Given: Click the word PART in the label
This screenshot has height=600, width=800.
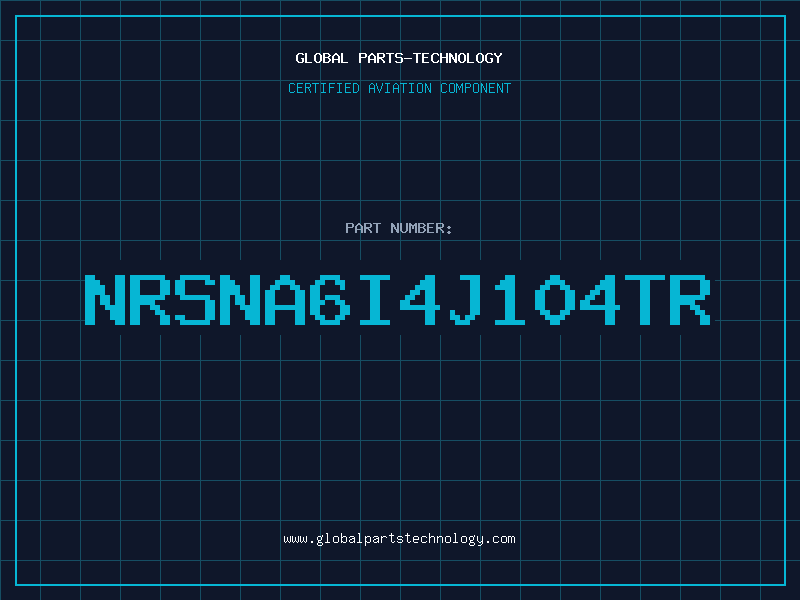Looking at the screenshot, I should (x=363, y=228).
